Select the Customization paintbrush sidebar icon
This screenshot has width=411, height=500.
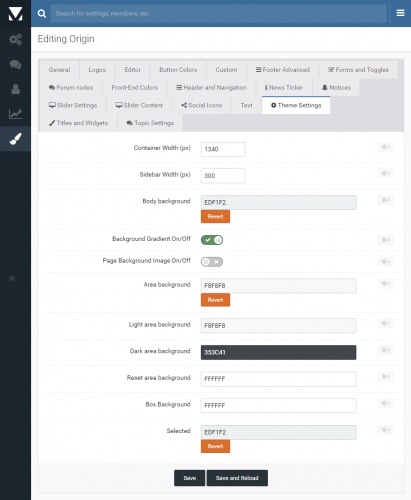pyautogui.click(x=15, y=139)
